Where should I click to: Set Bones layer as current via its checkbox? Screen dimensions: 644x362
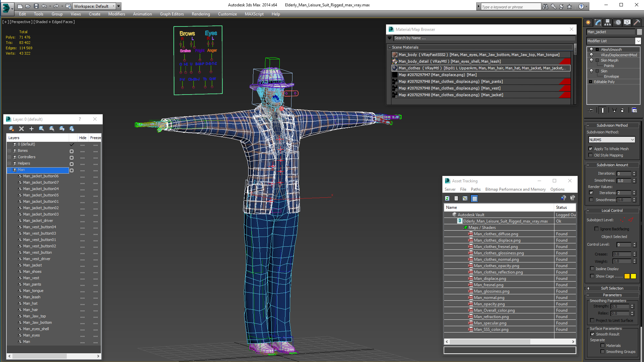(71, 151)
